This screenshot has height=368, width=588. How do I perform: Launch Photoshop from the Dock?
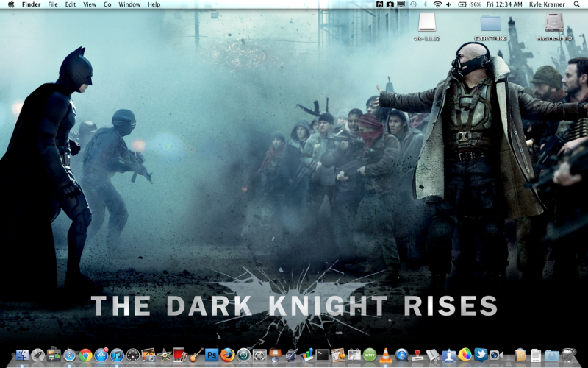point(212,355)
